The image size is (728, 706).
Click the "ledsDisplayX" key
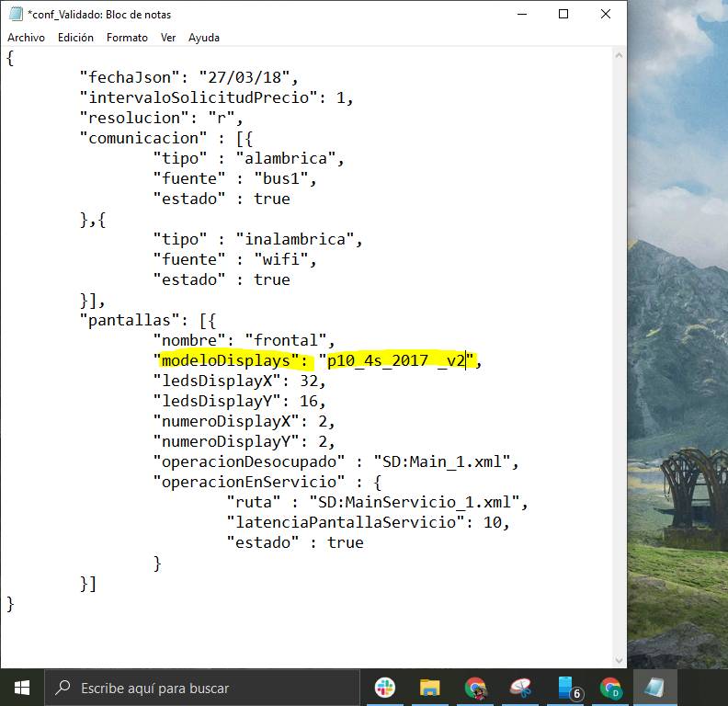pyautogui.click(x=217, y=381)
